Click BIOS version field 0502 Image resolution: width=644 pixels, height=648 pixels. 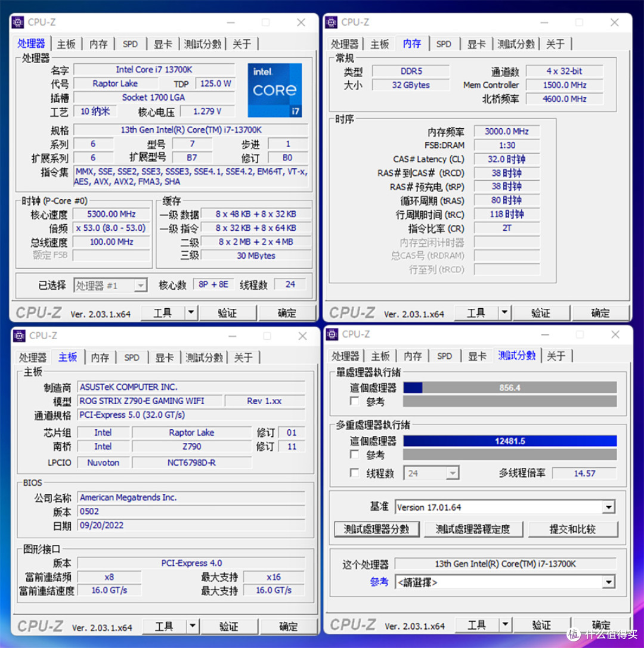tap(191, 511)
